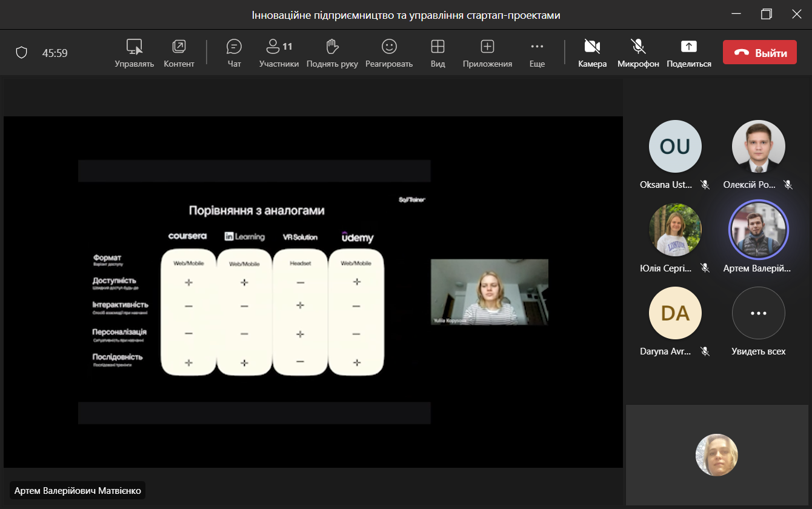Select Daryna's DA avatar tile
Image resolution: width=812 pixels, height=509 pixels.
pos(674,313)
